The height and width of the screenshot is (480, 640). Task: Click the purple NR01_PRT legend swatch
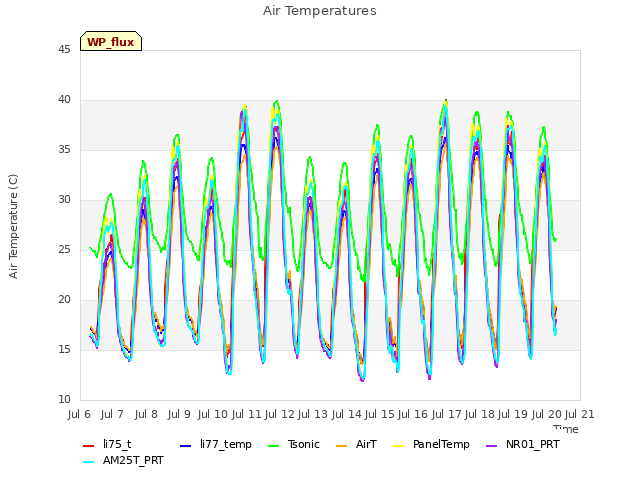coord(492,446)
